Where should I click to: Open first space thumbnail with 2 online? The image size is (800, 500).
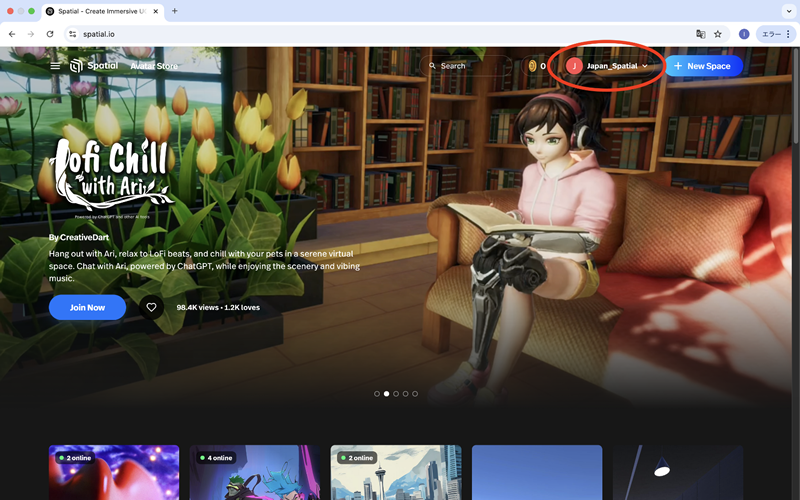(114, 472)
